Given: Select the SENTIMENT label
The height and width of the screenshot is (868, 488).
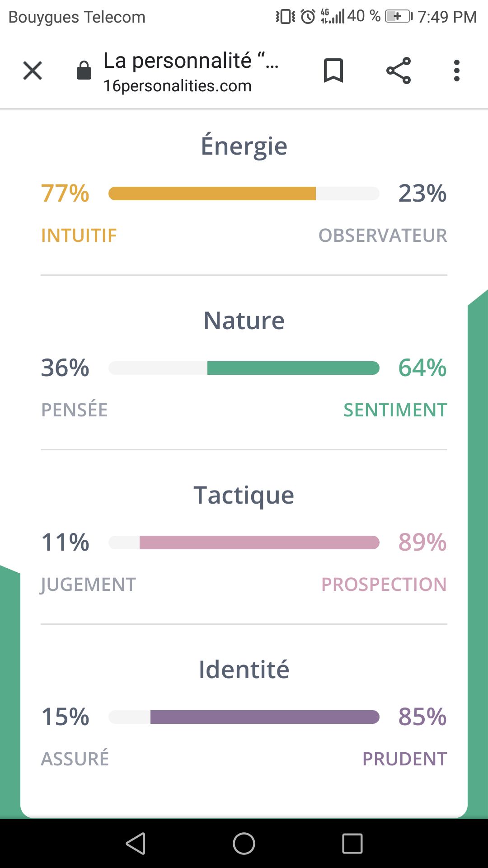Looking at the screenshot, I should coord(395,410).
